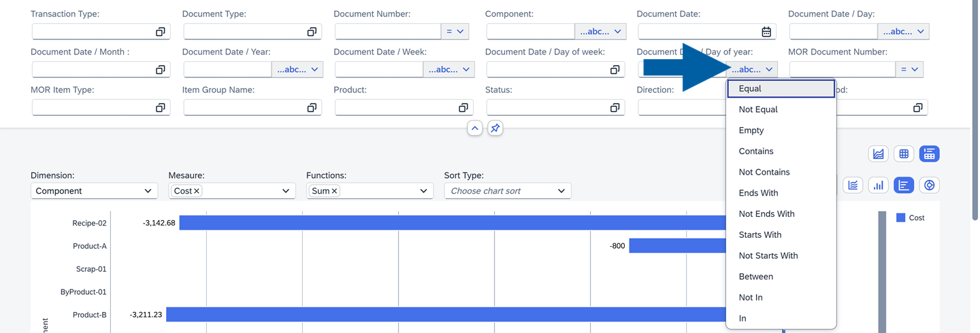
Task: Show the chart-only view
Action: 879,154
